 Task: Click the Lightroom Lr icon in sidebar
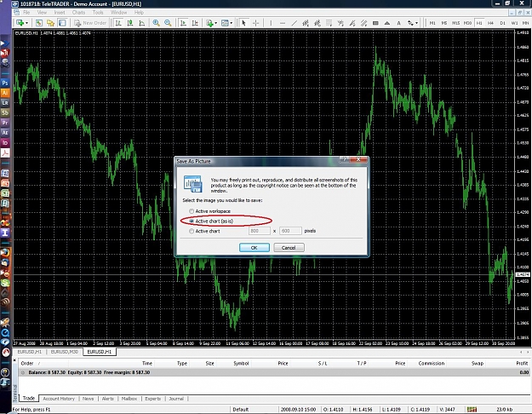(5, 102)
